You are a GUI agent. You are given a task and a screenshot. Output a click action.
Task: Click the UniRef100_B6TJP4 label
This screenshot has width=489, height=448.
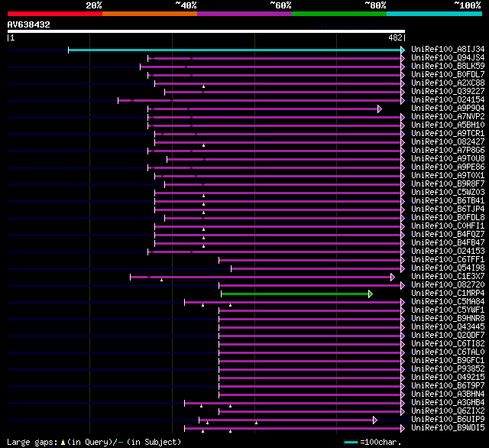pyautogui.click(x=448, y=209)
